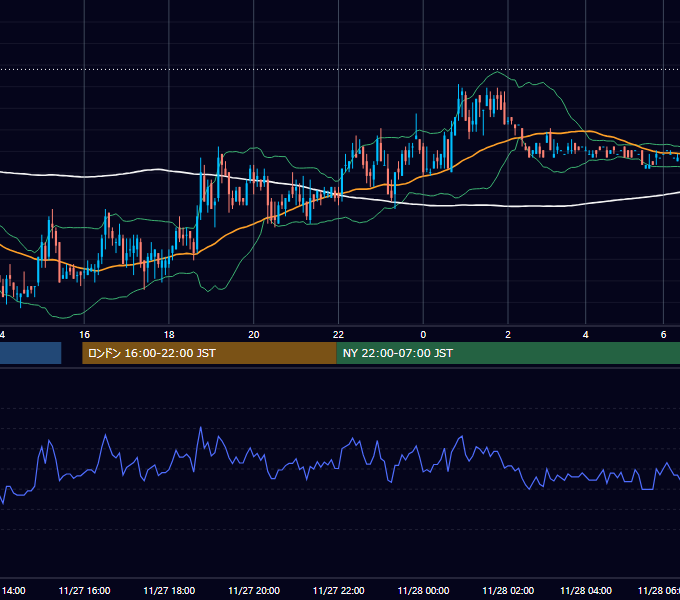Click the 11/27 22:00 date label
This screenshot has width=680, height=600.
click(338, 590)
